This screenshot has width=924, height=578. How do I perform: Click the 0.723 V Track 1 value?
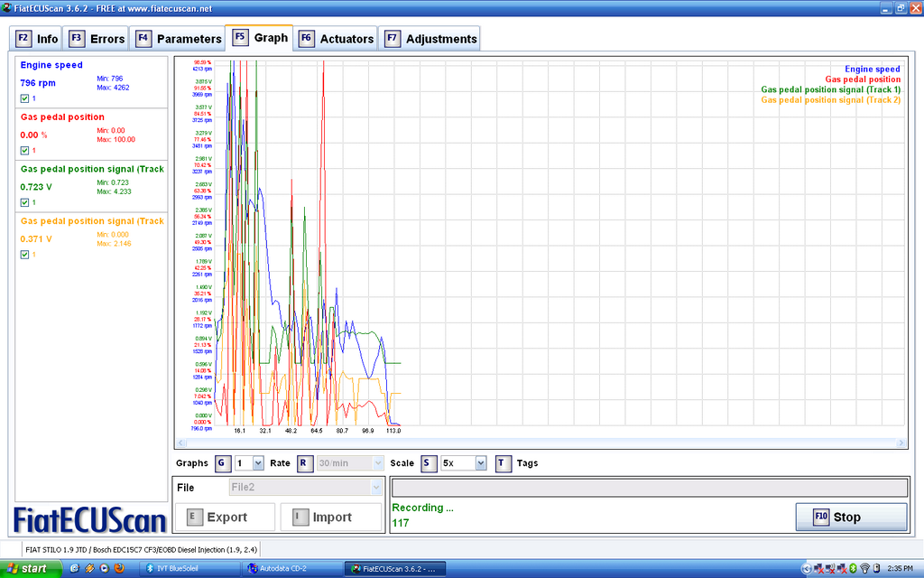(x=36, y=187)
